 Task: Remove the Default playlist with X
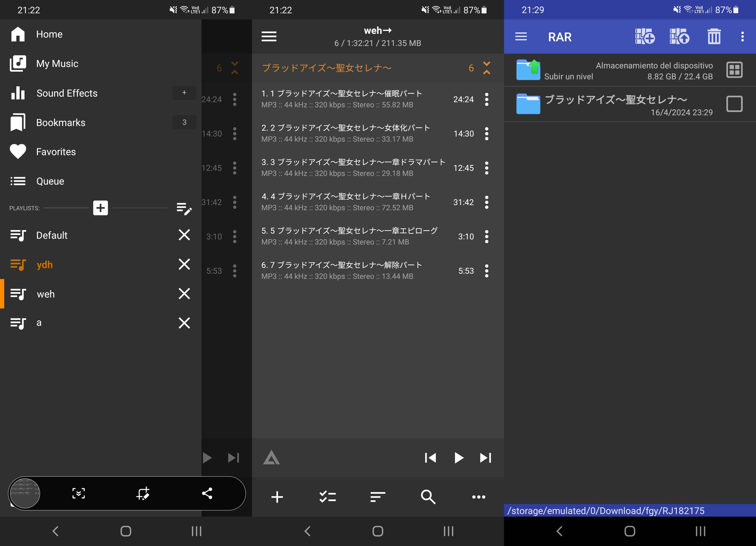click(184, 235)
